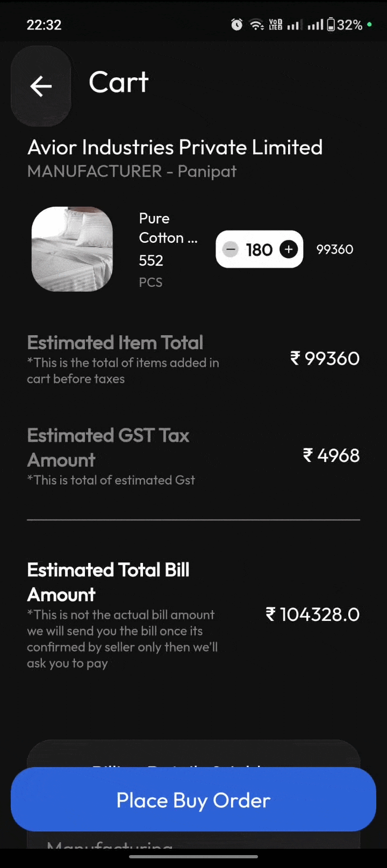The height and width of the screenshot is (868, 387).
Task: Tap the Estimated Item Total heading
Action: [115, 343]
